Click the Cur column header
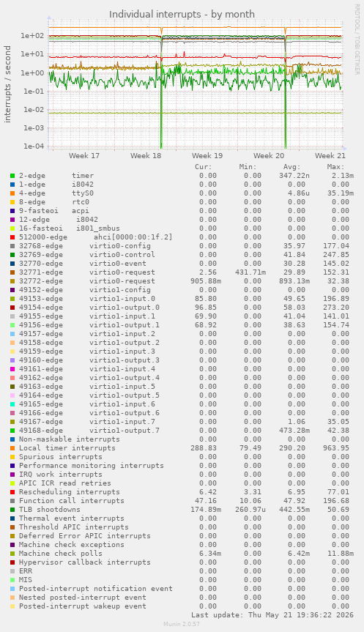Viewport: 364px width, 632px height. point(203,167)
